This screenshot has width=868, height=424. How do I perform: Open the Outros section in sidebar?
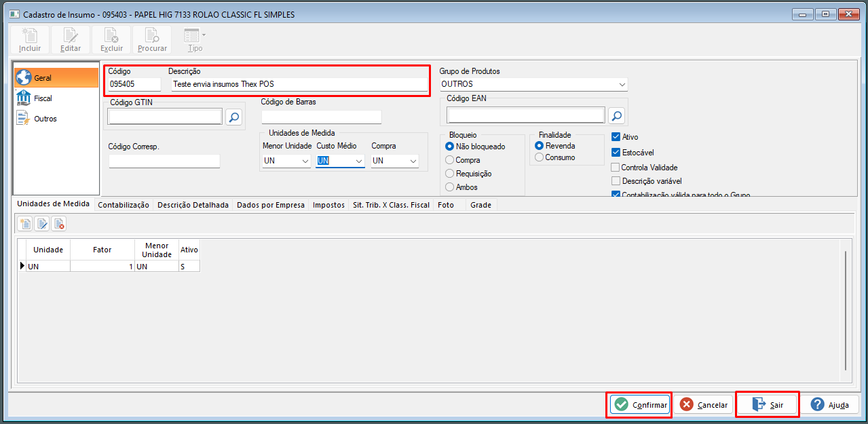pos(56,119)
